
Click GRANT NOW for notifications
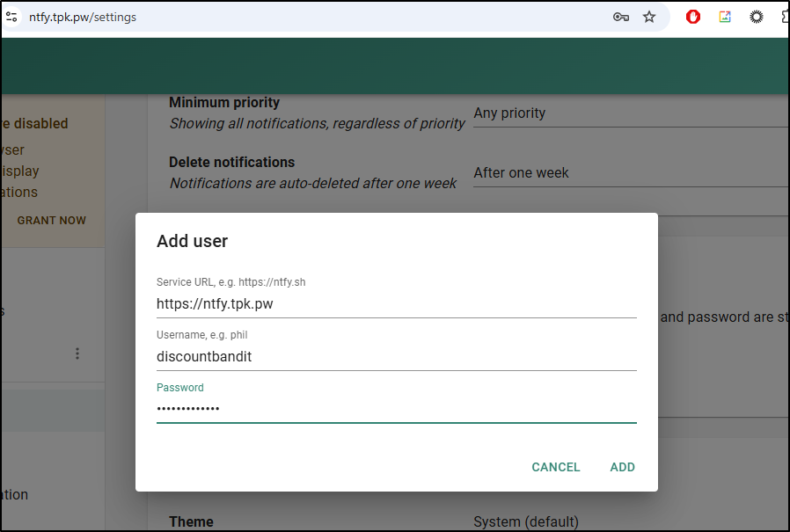tap(51, 221)
